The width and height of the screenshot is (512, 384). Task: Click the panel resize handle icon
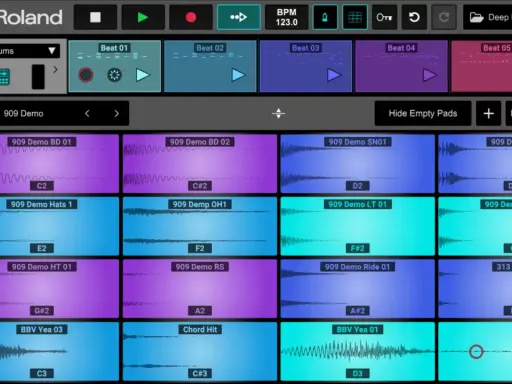pyautogui.click(x=278, y=114)
